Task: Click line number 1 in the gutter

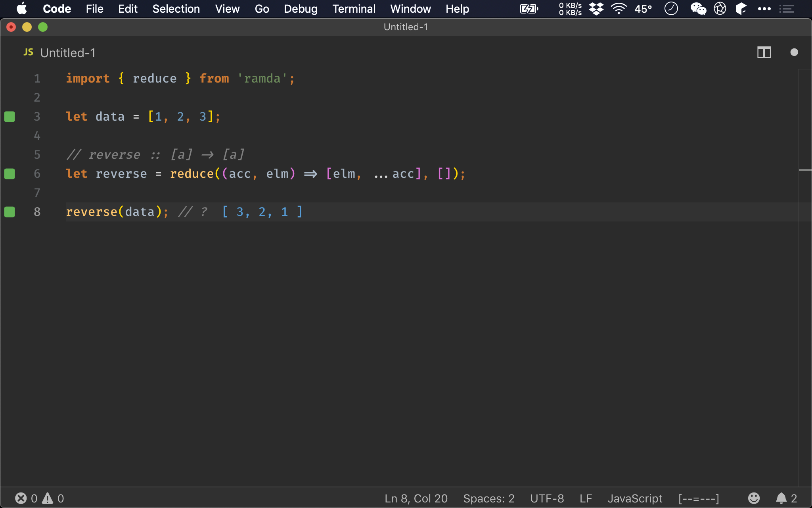Action: pos(37,79)
